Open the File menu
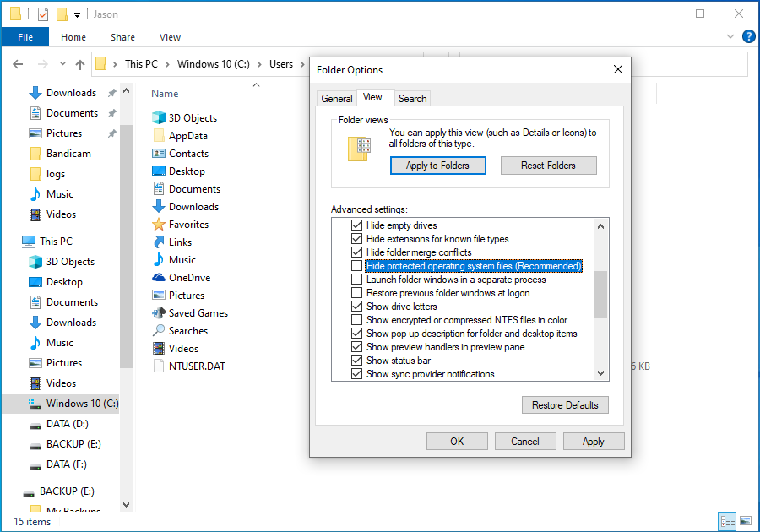 coord(24,36)
